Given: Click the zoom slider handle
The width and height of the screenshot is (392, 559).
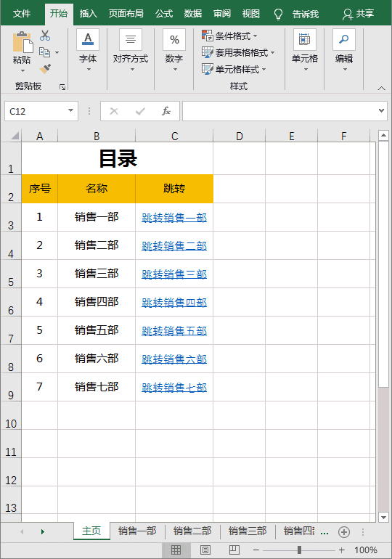Looking at the screenshot, I should click(299, 550).
